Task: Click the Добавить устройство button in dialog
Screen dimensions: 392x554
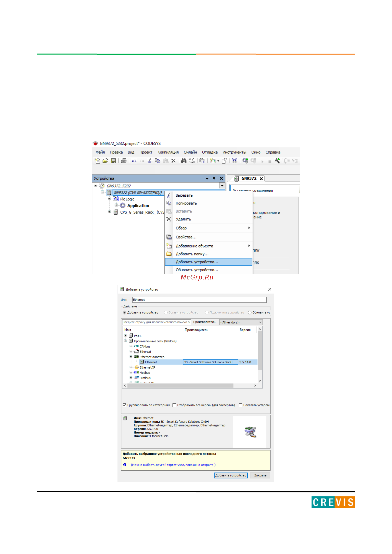Action: coord(231,475)
